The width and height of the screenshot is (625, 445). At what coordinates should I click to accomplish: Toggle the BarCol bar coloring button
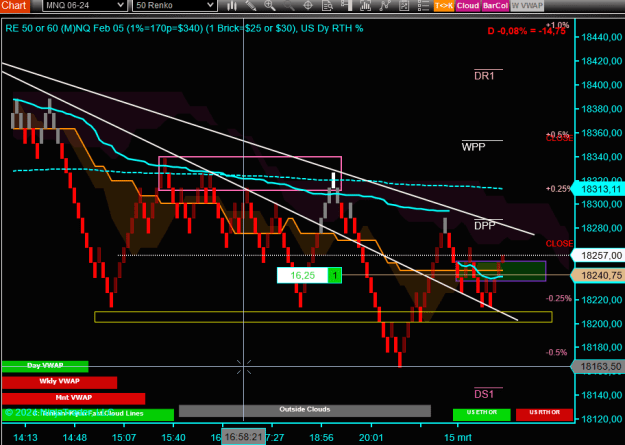point(495,6)
